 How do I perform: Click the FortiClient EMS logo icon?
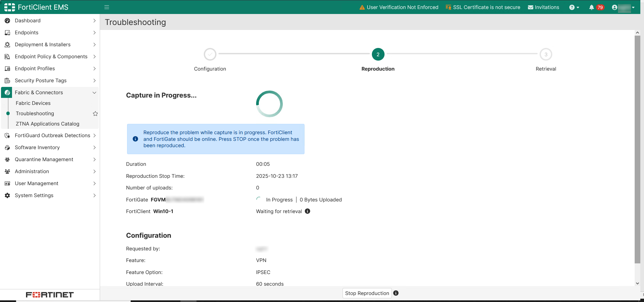coord(9,7)
